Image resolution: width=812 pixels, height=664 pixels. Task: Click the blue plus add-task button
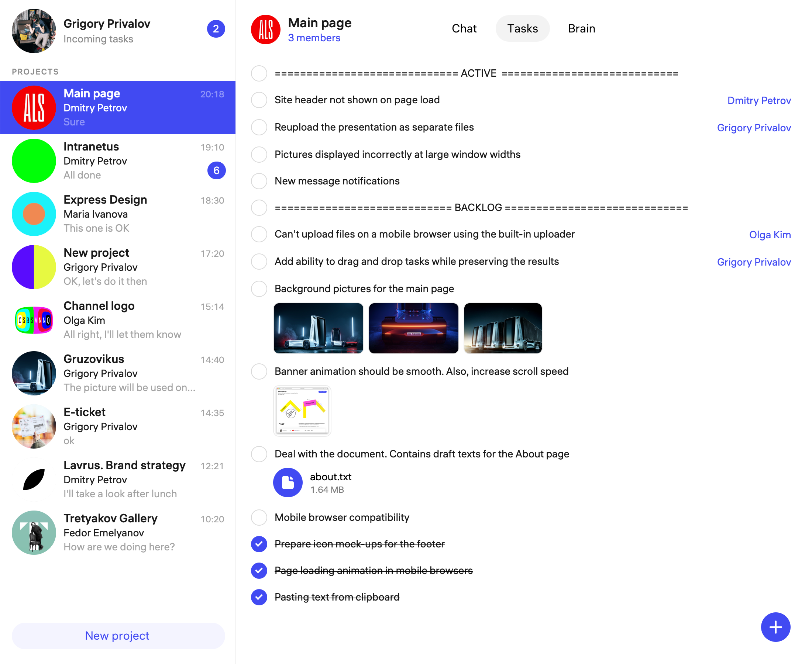pos(775,627)
